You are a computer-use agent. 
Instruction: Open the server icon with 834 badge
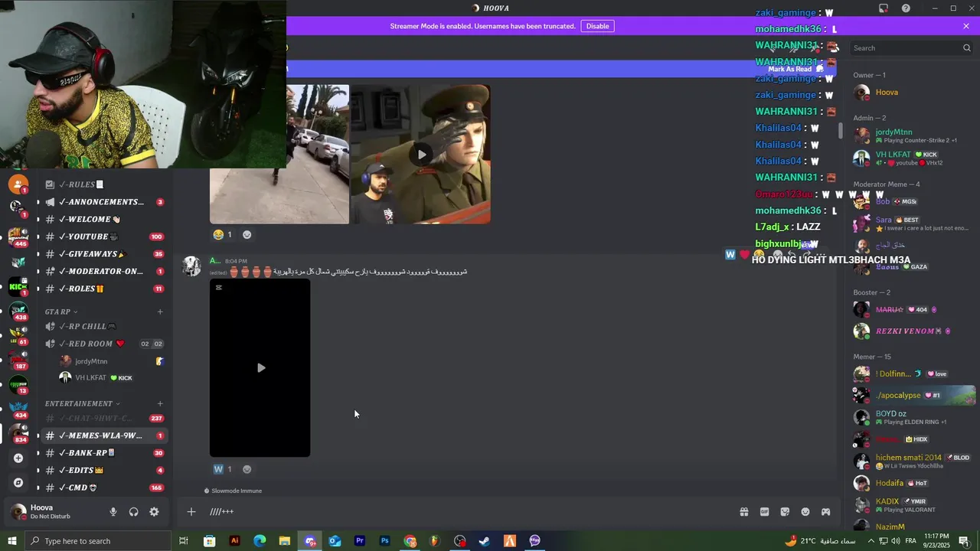tap(18, 433)
